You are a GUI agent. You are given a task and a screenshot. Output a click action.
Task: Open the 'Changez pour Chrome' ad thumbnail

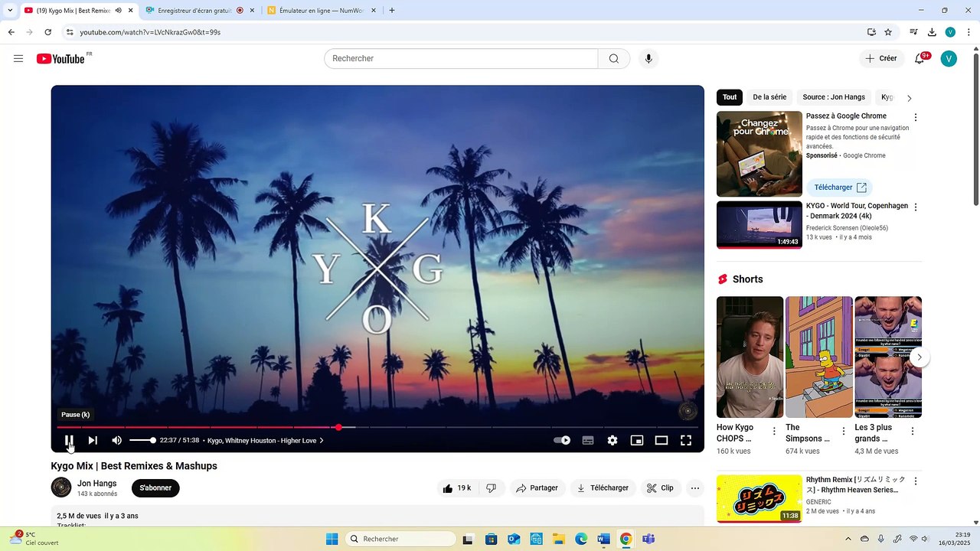coord(759,154)
